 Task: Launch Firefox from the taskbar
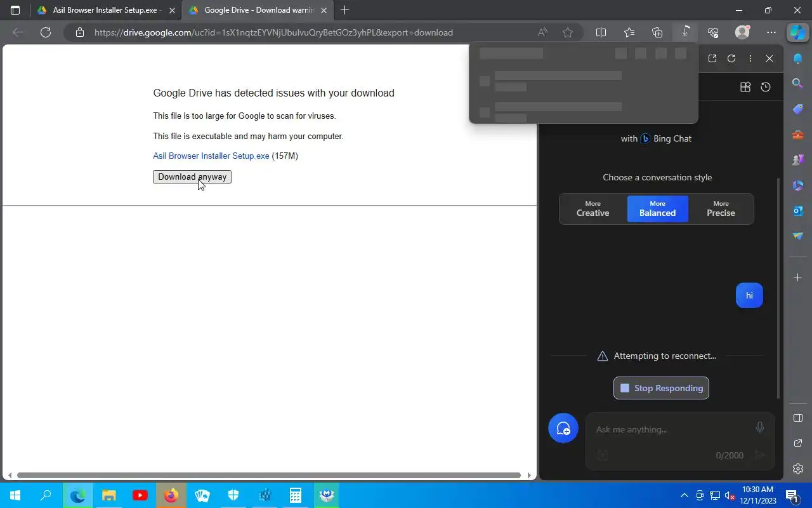click(171, 495)
